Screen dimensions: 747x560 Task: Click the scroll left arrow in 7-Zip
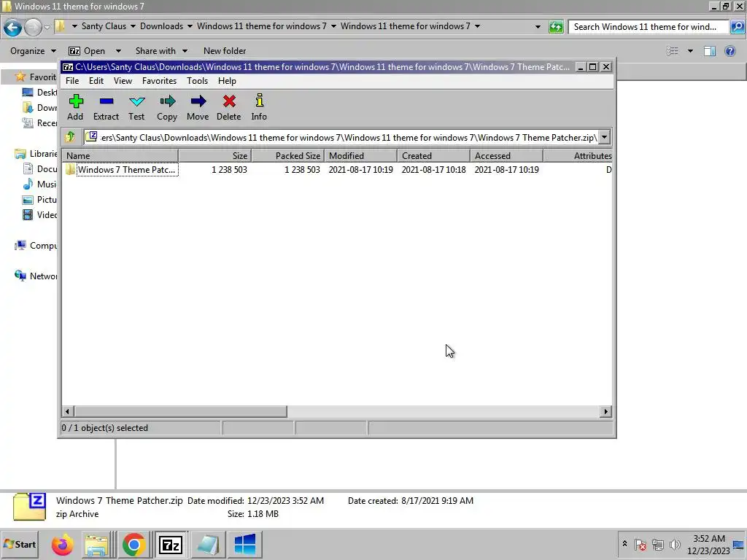point(68,411)
